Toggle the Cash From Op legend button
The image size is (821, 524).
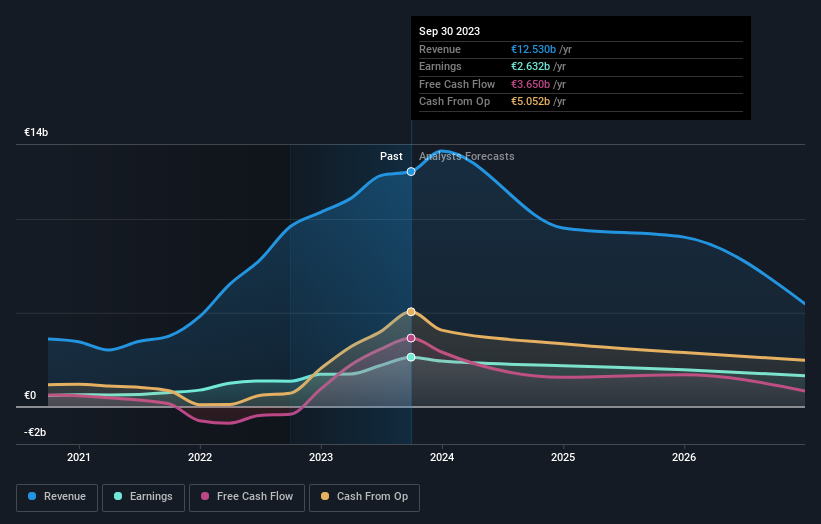point(364,497)
